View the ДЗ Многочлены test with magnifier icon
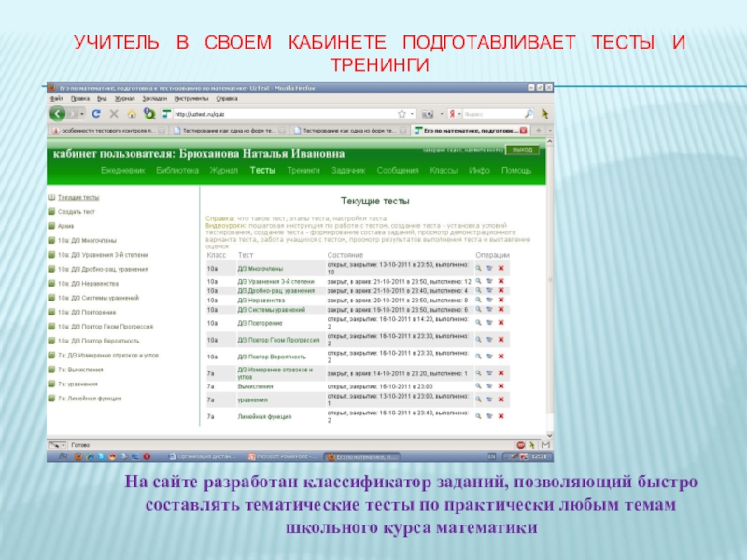Image resolution: width=747 pixels, height=560 pixels. 478,268
